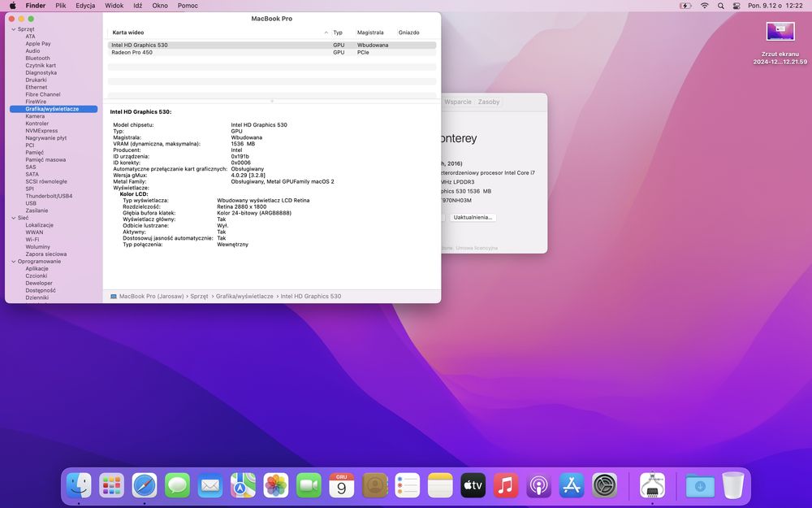Switch to Zasoby tab in About window
Image resolution: width=812 pixels, height=508 pixels.
coord(488,102)
